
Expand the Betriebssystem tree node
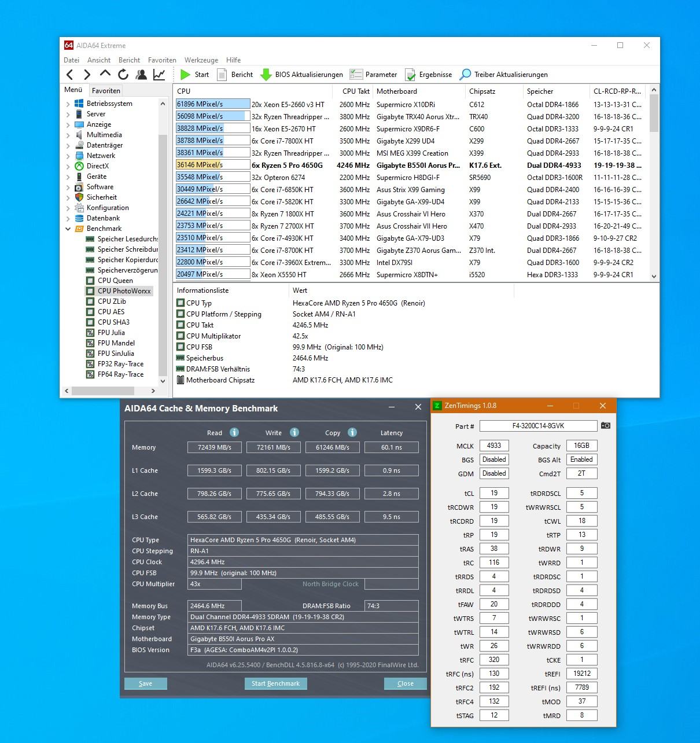[68, 104]
